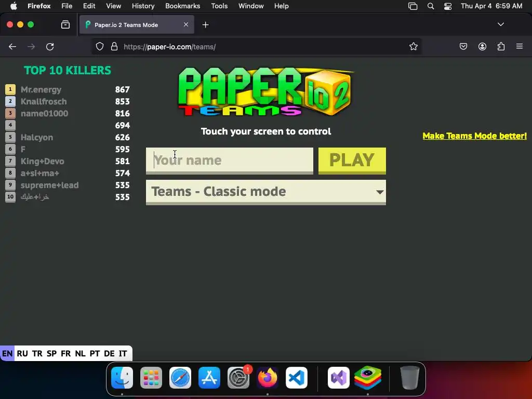Switch language to PT
This screenshot has width=532, height=399.
[x=95, y=353]
